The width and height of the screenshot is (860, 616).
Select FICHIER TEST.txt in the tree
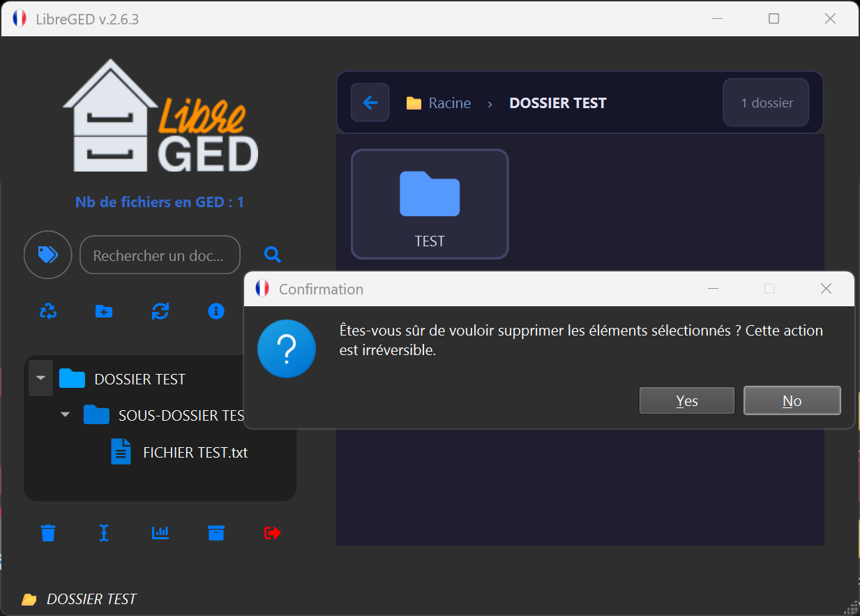coord(195,453)
